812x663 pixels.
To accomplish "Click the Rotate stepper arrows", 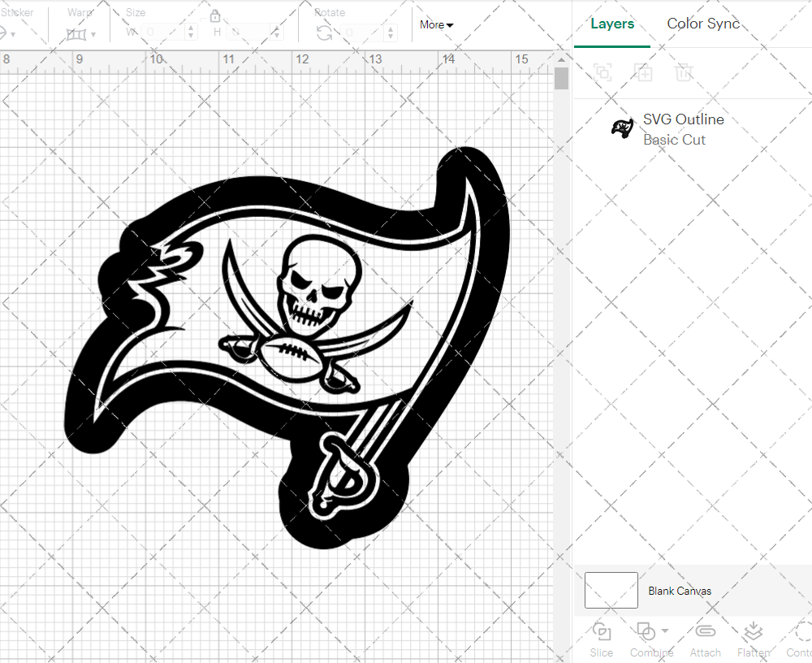I will pos(391,32).
